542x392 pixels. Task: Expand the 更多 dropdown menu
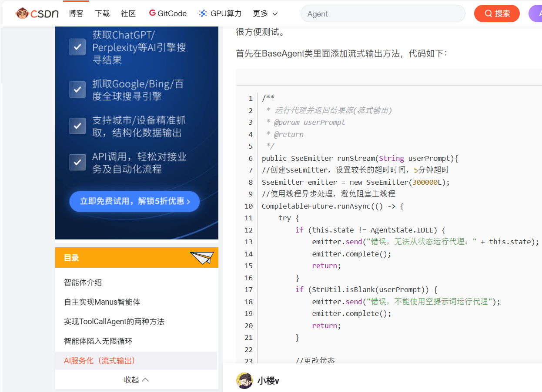265,13
